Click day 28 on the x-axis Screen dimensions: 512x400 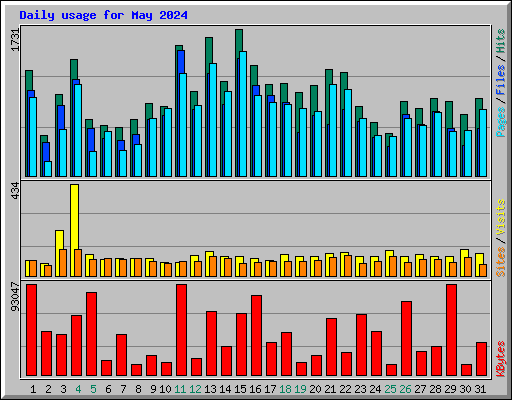click(x=435, y=389)
